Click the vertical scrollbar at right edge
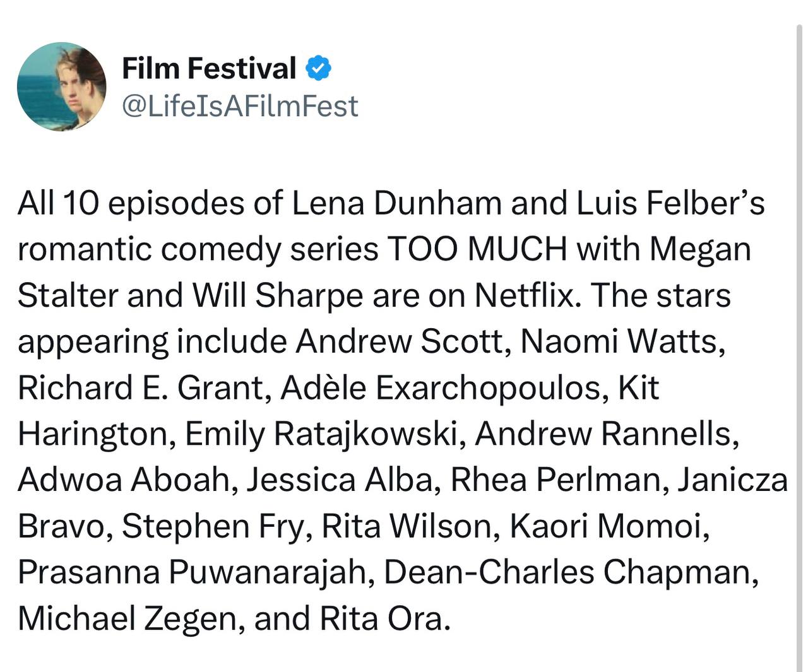Viewport: 808px width, 672px height. [x=800, y=347]
